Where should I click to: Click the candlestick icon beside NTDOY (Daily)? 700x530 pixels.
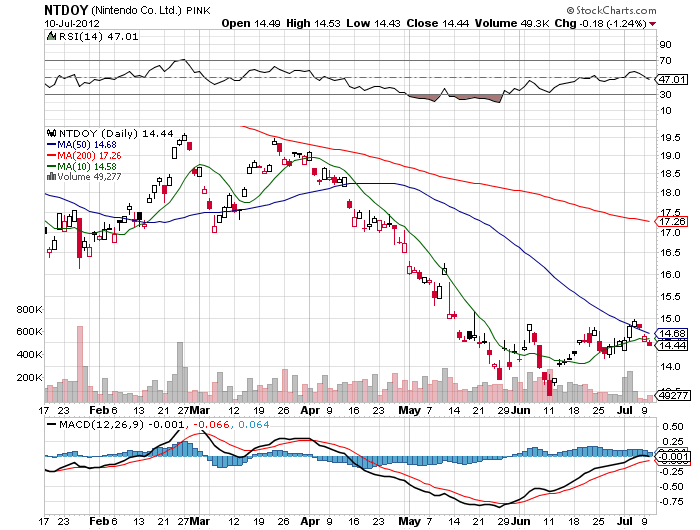click(52, 133)
